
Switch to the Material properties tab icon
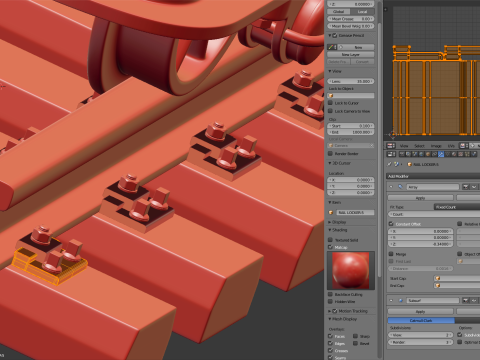454,154
